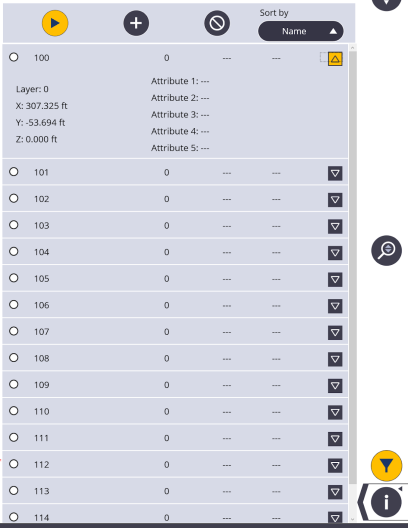
Task: Click the yellow play button
Action: point(55,23)
